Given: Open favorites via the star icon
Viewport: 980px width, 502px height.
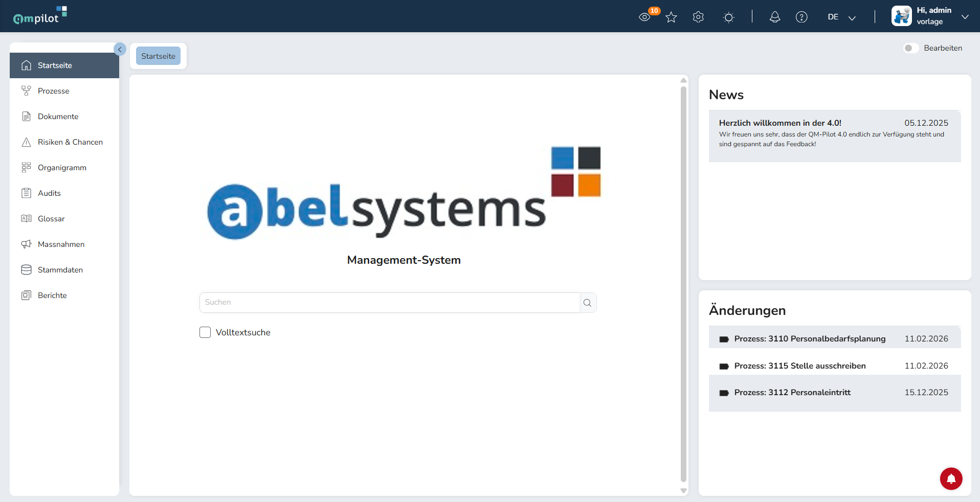Looking at the screenshot, I should [x=672, y=17].
